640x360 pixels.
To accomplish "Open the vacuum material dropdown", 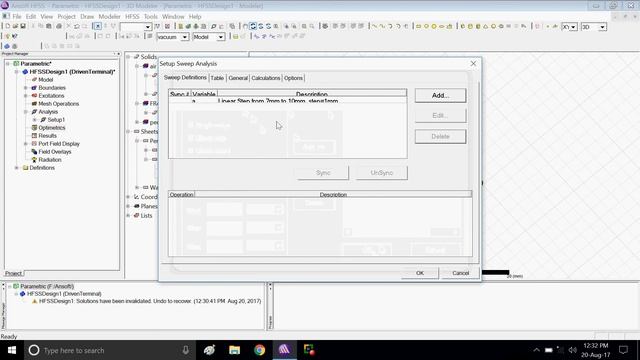I will click(184, 37).
